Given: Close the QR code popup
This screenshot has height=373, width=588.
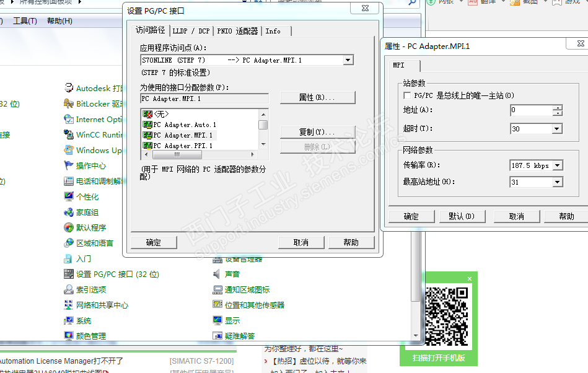Looking at the screenshot, I should (x=470, y=279).
